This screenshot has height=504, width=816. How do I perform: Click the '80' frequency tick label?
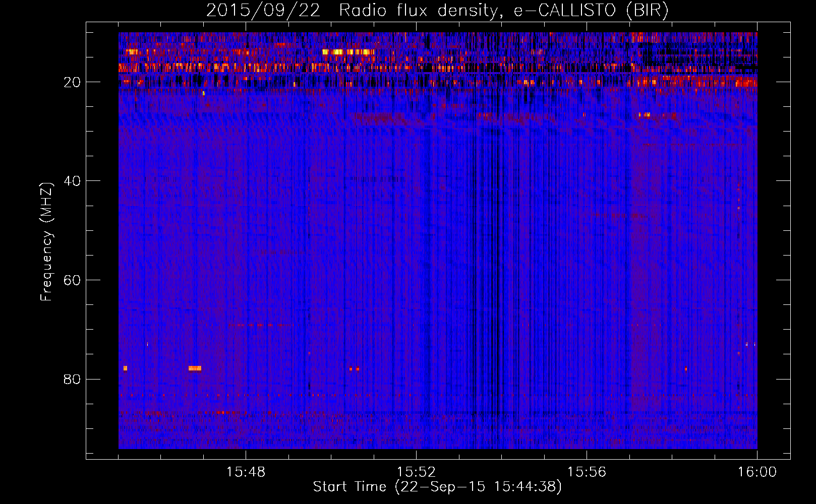coord(72,379)
